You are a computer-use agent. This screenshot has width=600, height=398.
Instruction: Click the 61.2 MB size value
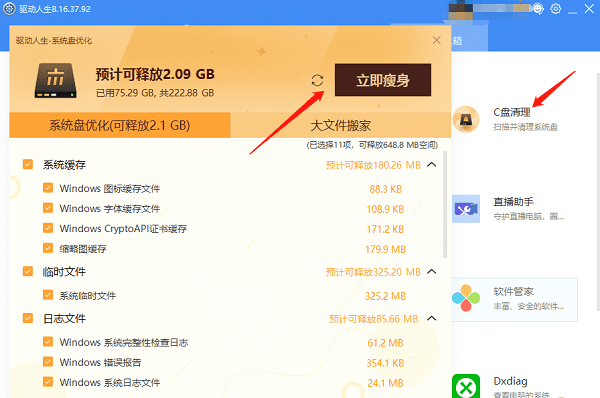pos(385,343)
